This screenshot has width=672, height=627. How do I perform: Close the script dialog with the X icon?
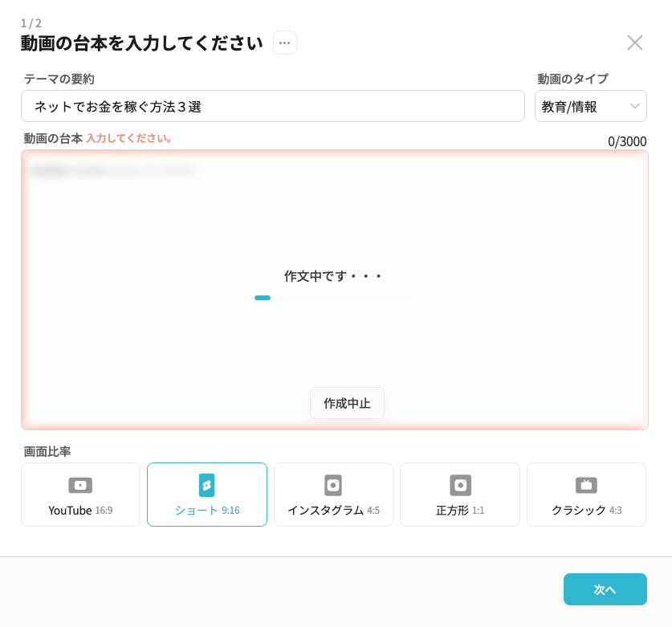[634, 43]
